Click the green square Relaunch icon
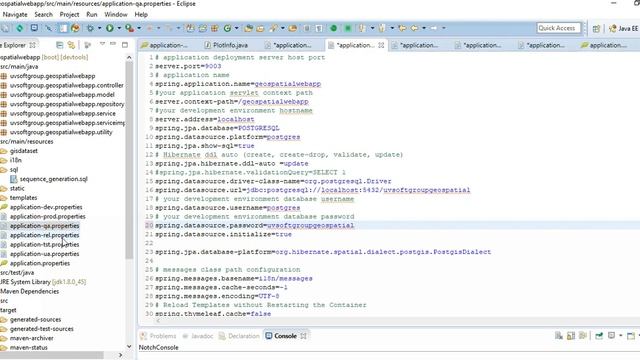Image resolution: width=640 pixels, height=360 pixels. [348, 28]
